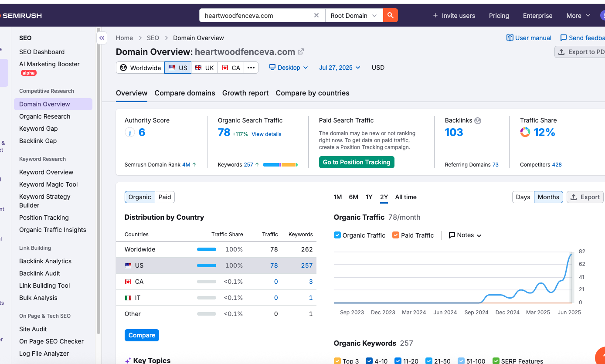This screenshot has width=605, height=364.
Task: Clear the domain search field with X
Action: tap(316, 16)
